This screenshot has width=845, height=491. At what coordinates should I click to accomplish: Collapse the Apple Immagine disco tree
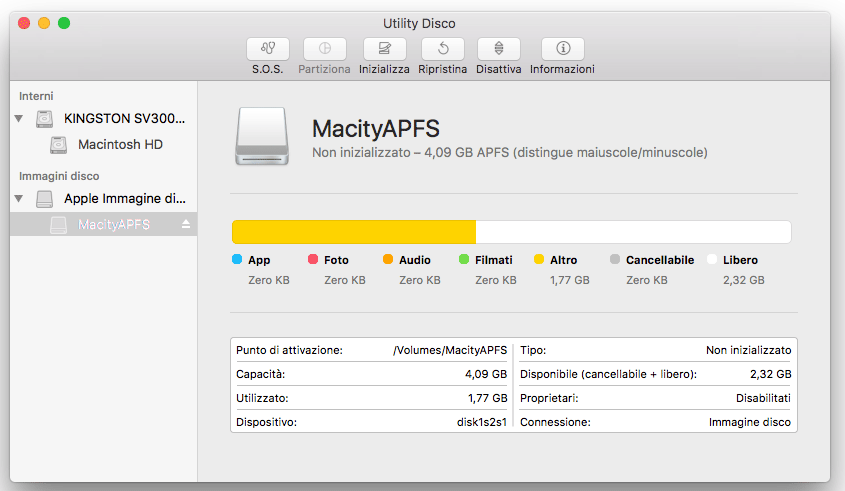coord(18,199)
